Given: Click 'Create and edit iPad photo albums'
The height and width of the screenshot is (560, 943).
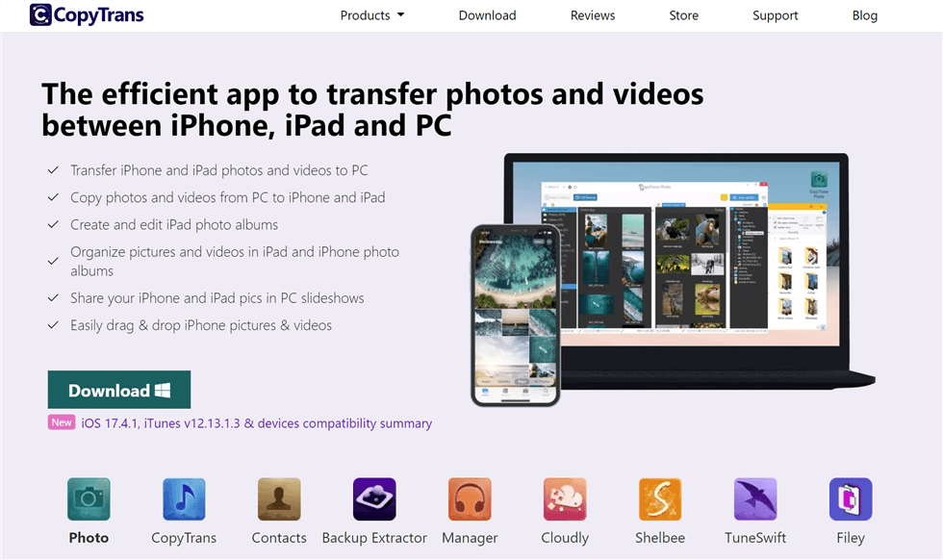Looking at the screenshot, I should [x=174, y=224].
